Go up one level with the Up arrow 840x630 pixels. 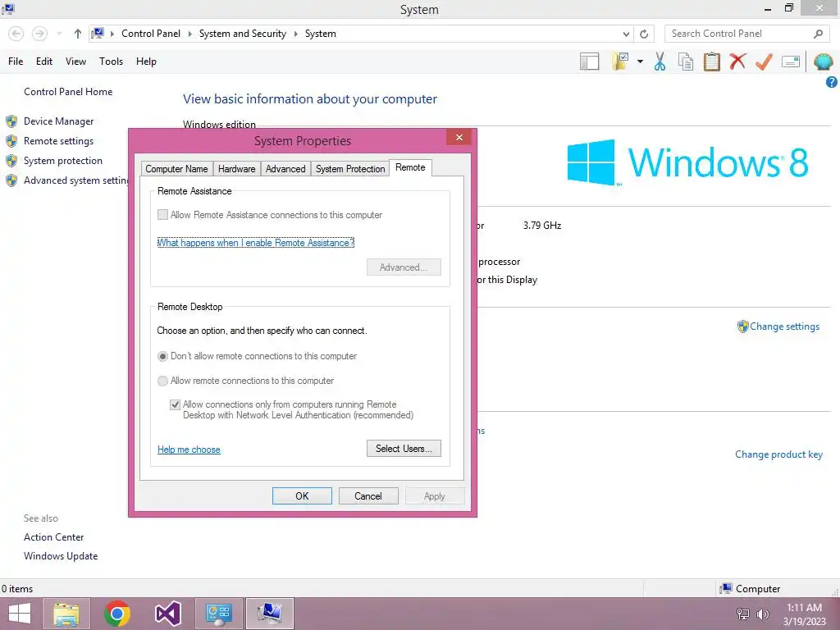coord(78,34)
